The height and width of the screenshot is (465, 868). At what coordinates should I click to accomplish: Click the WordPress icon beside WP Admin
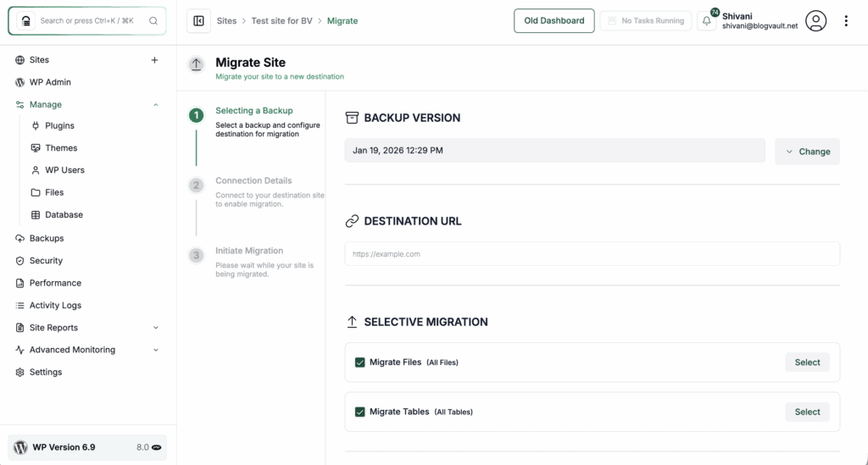pos(20,82)
